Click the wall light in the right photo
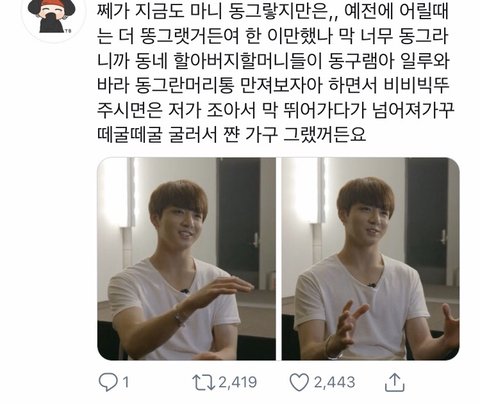 pos(307,190)
